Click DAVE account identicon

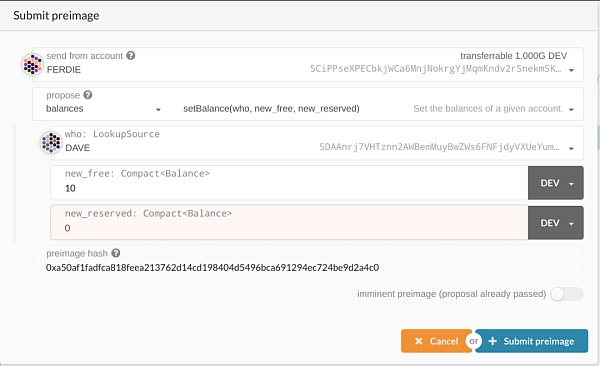pos(51,142)
